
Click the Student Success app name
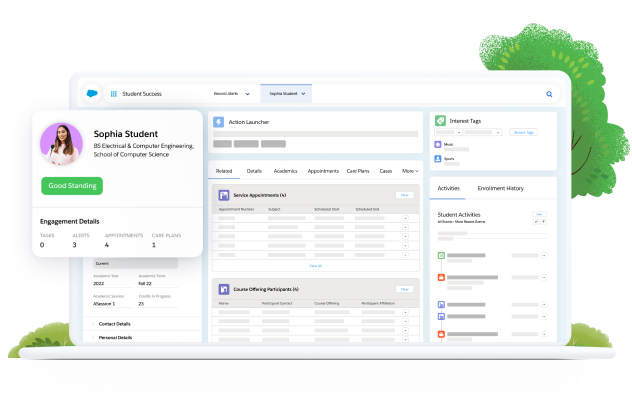tap(142, 94)
